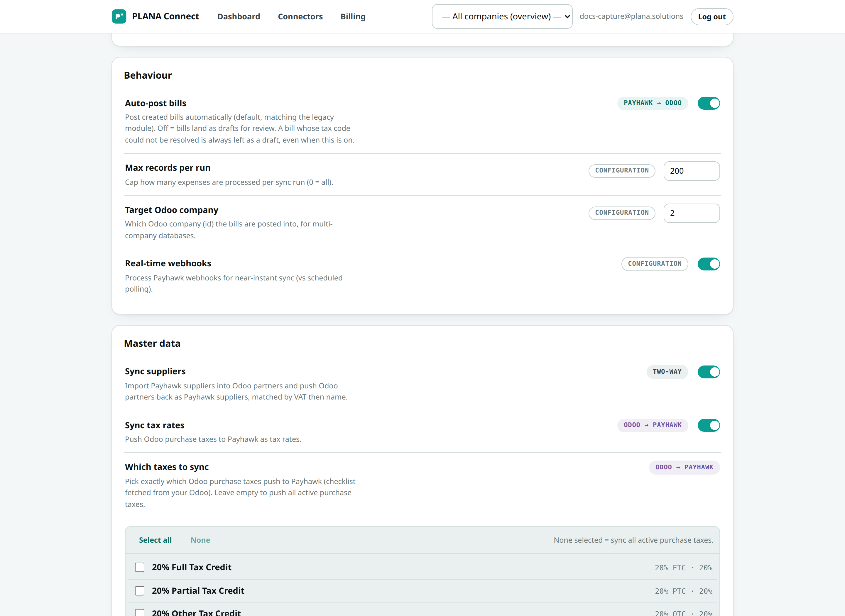Click the PLANA Connect logo icon

tap(119, 16)
